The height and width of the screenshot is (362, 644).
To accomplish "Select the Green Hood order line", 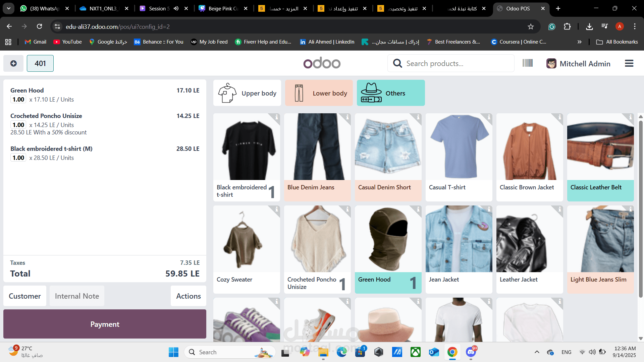I will (x=105, y=95).
